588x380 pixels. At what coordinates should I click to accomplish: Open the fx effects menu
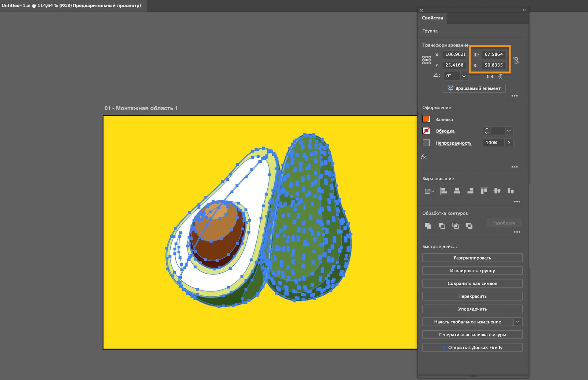[424, 157]
